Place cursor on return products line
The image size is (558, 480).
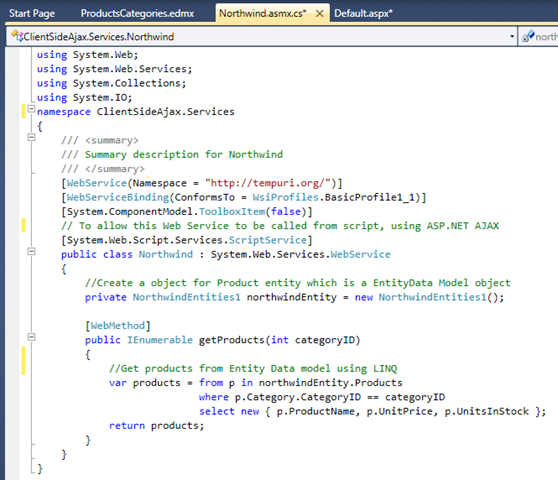point(157,426)
